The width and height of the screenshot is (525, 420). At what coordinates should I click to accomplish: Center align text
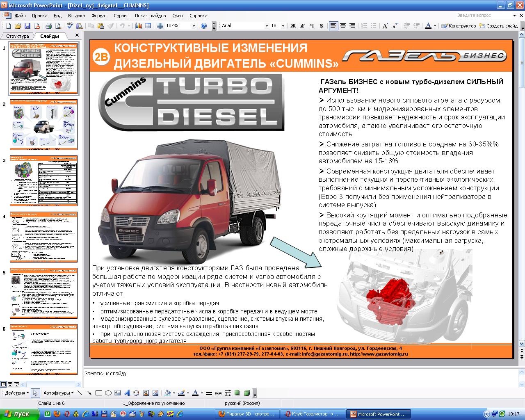coord(343,26)
